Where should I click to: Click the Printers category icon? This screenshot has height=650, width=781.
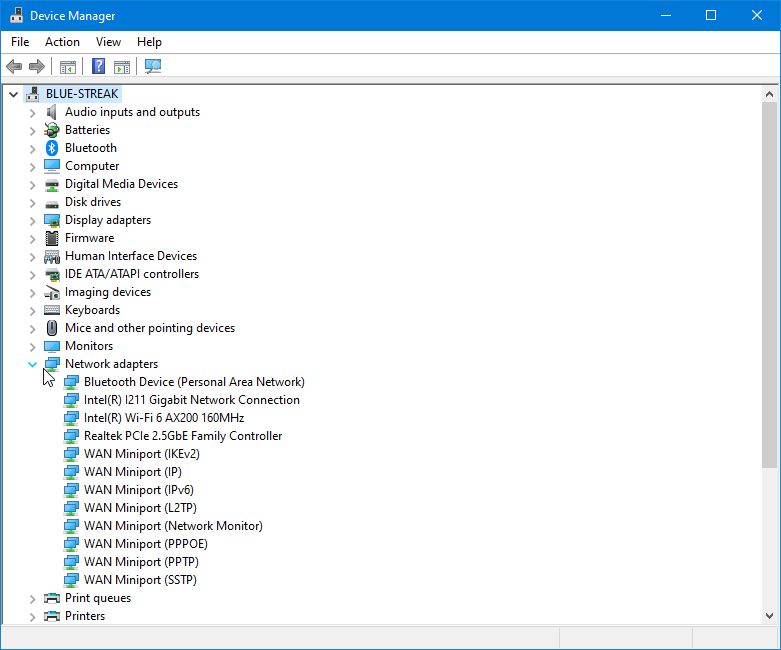click(x=52, y=616)
